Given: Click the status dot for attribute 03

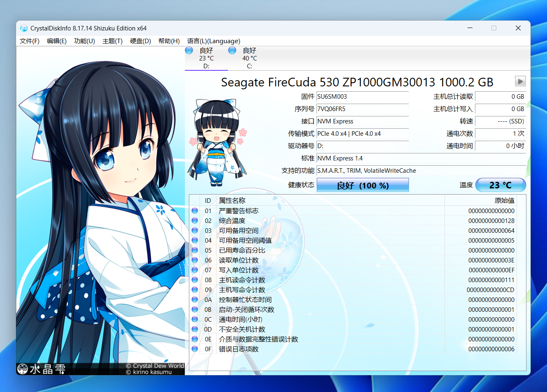Looking at the screenshot, I should point(195,230).
